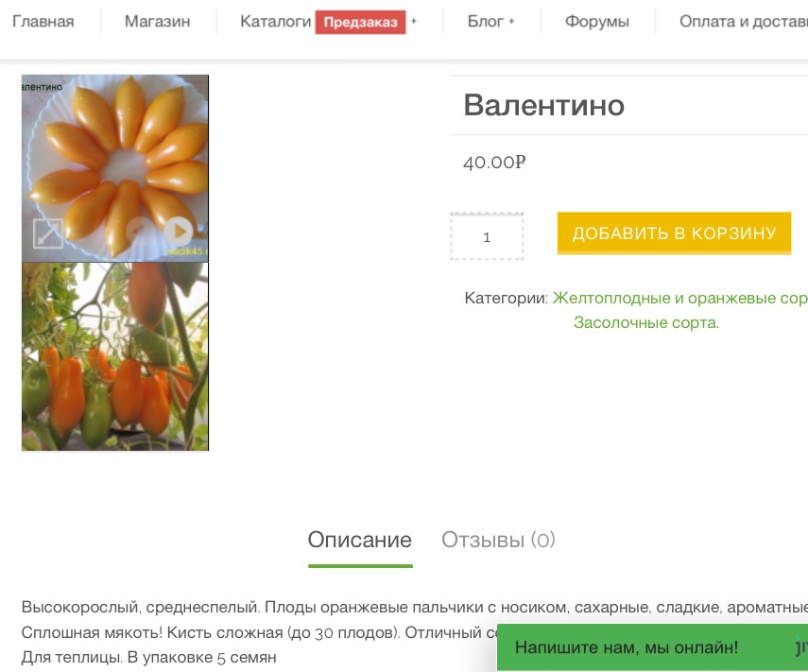Click the next image arrow in gallery
Screen dimensions: 808x672
(178, 232)
